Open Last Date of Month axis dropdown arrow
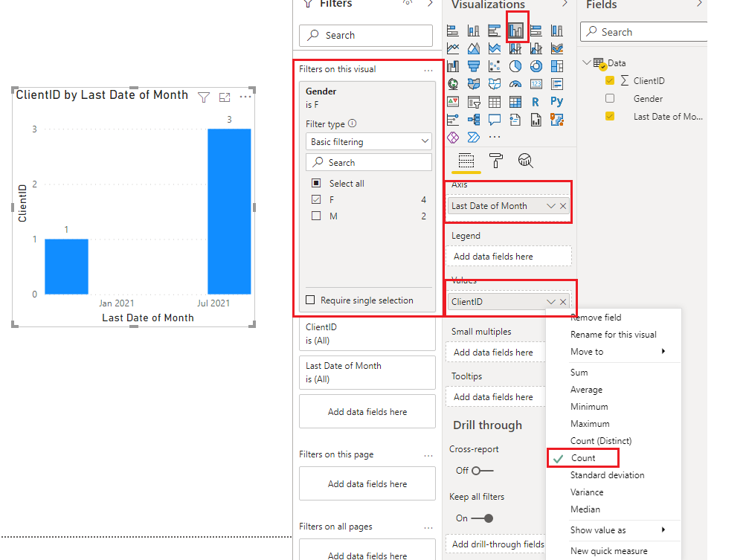The height and width of the screenshot is (560, 746). click(x=550, y=206)
